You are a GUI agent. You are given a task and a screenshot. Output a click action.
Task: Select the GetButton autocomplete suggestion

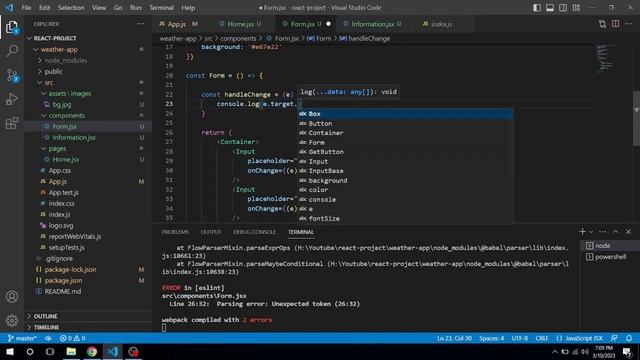[x=405, y=152]
